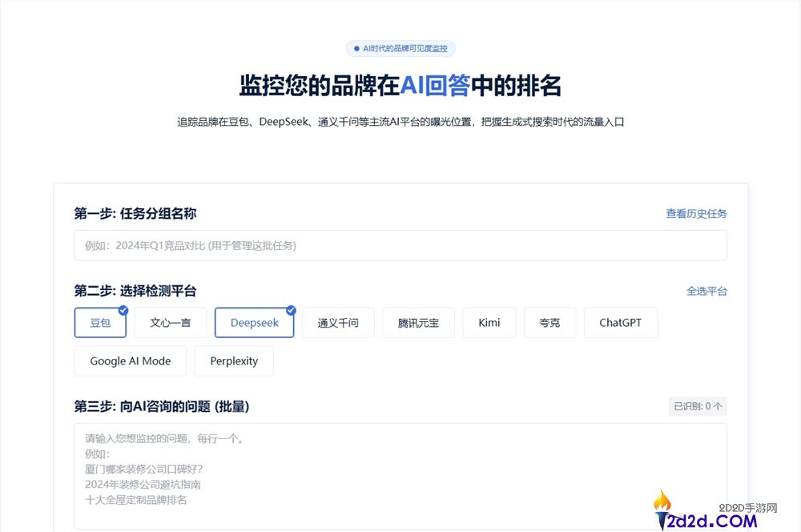
Task: Select the 通义千问 platform
Action: pyautogui.click(x=338, y=322)
